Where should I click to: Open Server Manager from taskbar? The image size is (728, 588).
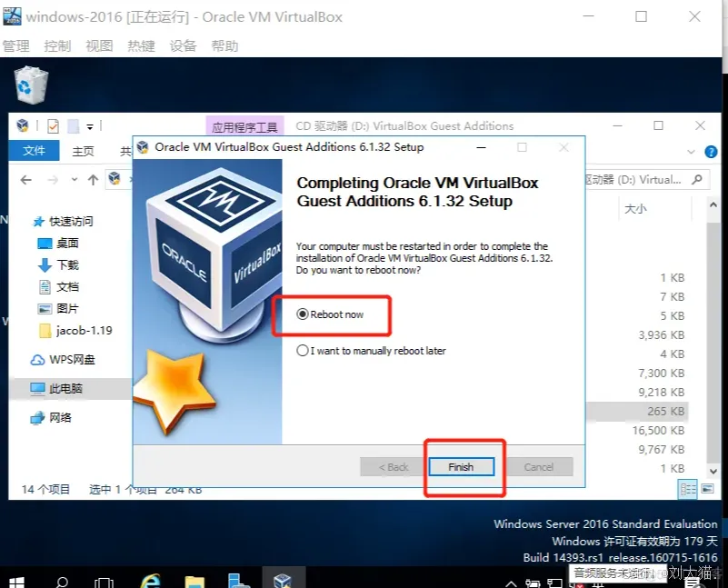239,581
